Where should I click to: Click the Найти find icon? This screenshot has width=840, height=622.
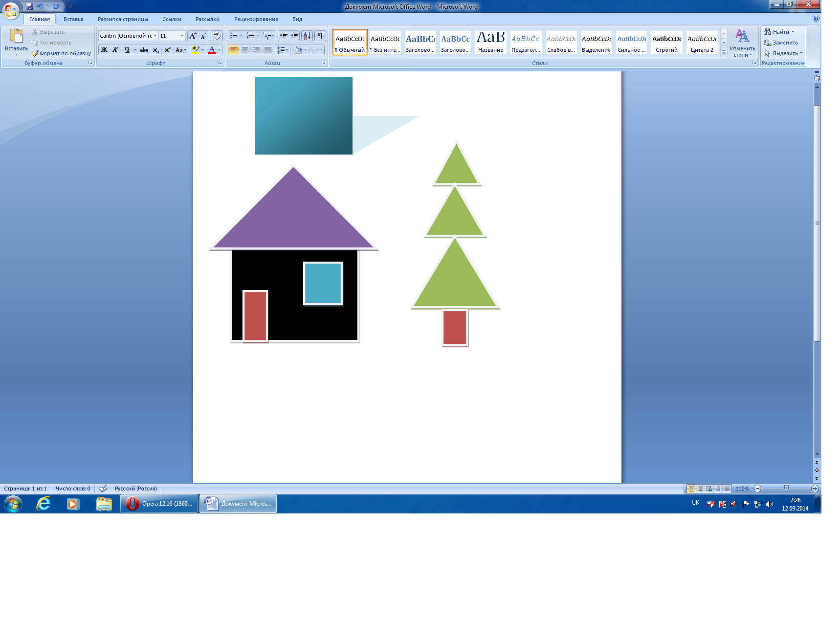click(768, 32)
